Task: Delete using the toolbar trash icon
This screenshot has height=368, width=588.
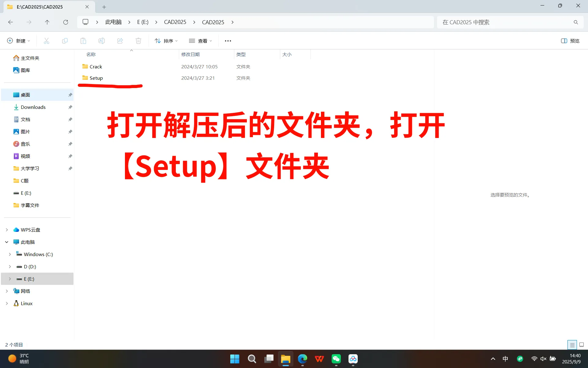Action: 138,40
